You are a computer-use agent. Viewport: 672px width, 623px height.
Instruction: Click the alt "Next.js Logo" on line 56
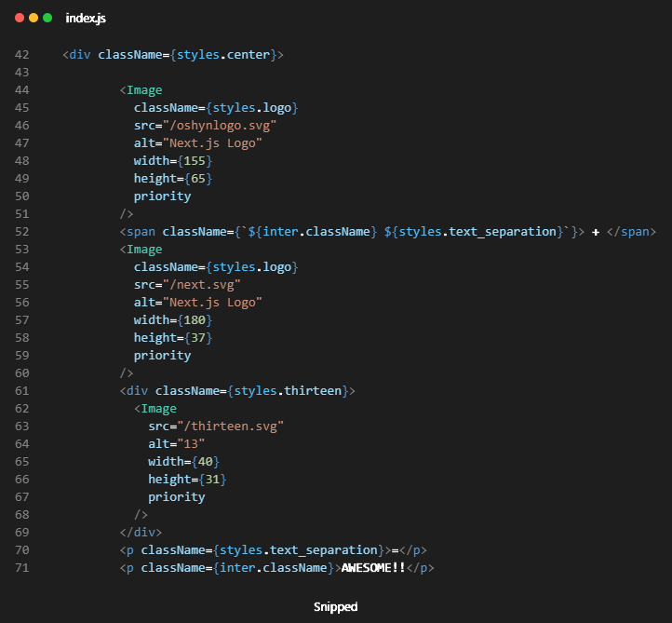pyautogui.click(x=212, y=303)
